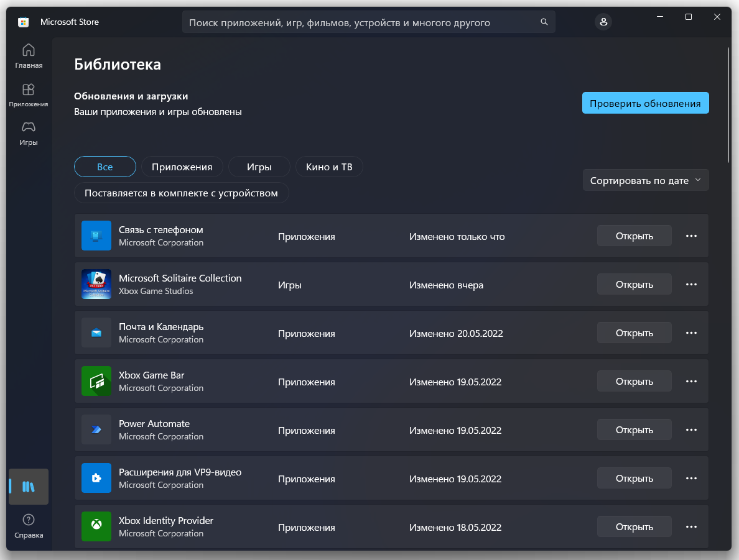Click the Xbox Identity Provider icon

click(x=96, y=526)
